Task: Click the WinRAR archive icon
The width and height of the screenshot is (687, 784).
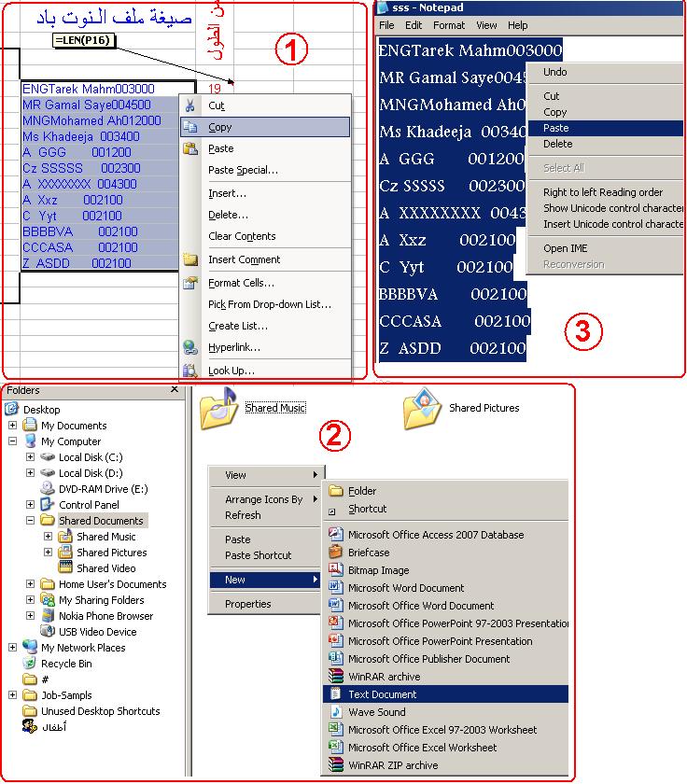Action: [336, 676]
